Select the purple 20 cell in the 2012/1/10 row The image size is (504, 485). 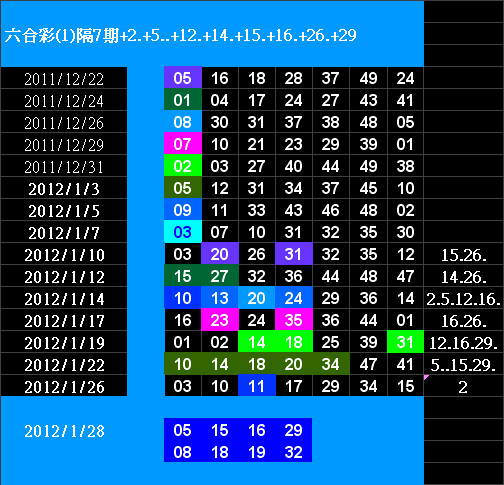pos(220,254)
